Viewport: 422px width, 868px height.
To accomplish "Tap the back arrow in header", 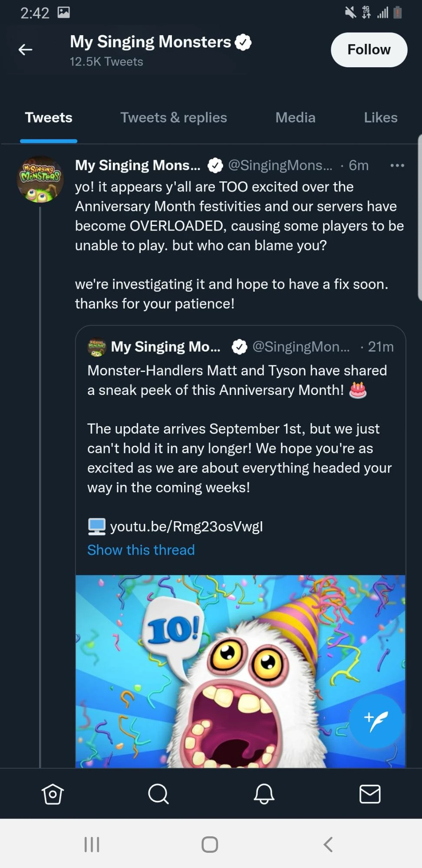I will (x=25, y=50).
